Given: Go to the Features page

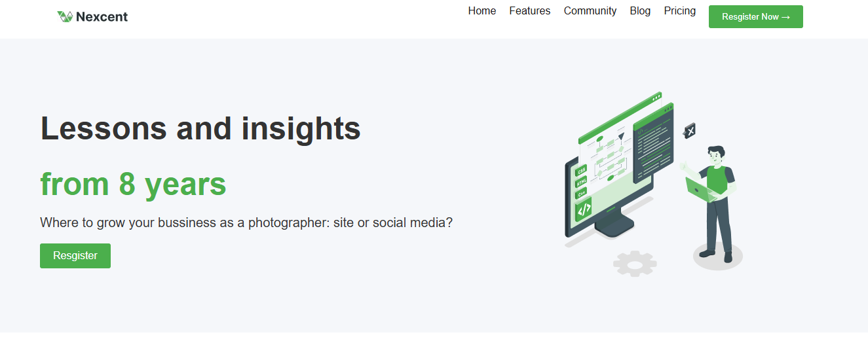Looking at the screenshot, I should pyautogui.click(x=530, y=11).
